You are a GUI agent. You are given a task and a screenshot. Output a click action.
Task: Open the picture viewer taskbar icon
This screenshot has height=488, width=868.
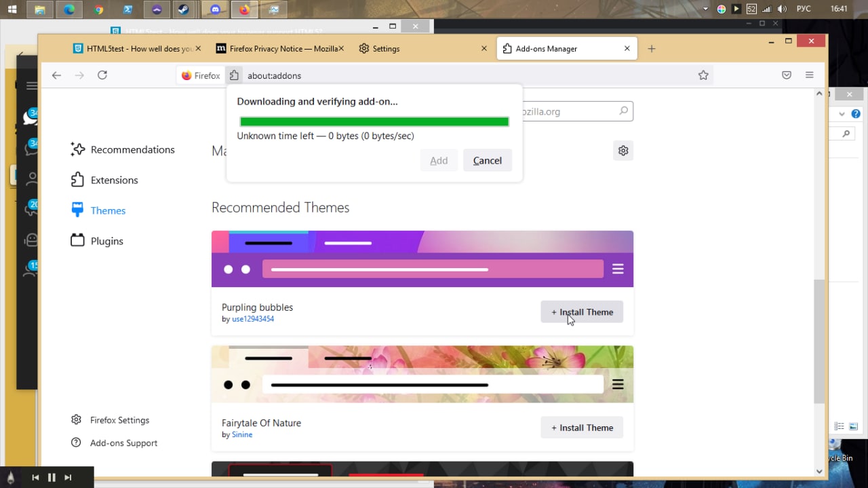point(273,10)
